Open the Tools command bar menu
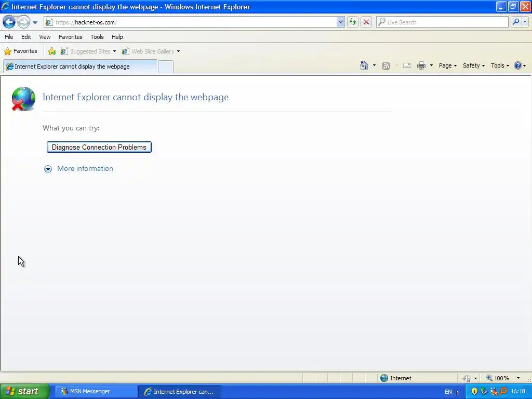532x399 pixels. 500,65
